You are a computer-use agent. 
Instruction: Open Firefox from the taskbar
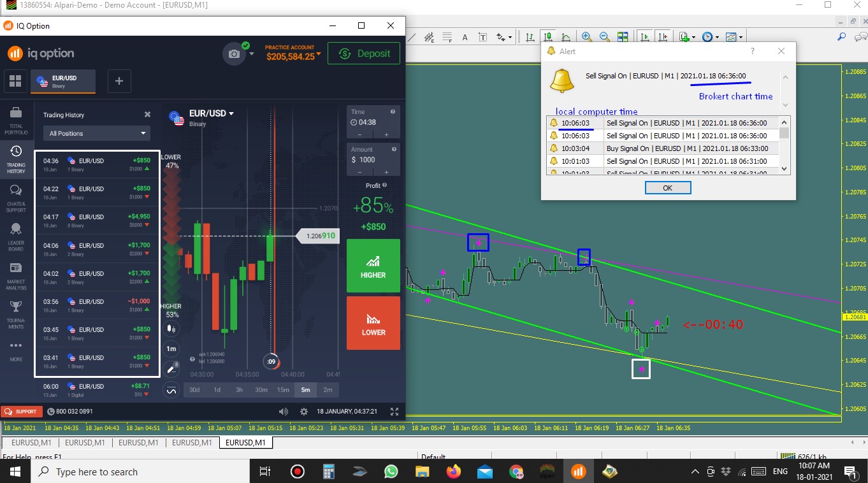click(x=453, y=472)
